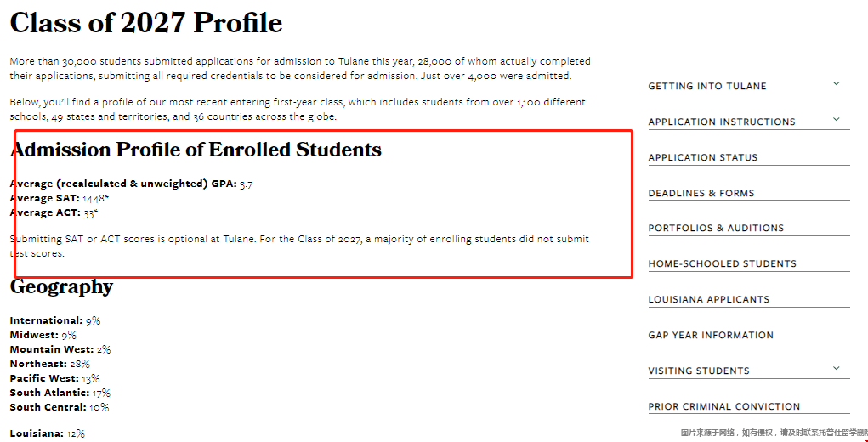Expand the Getting Into Tulane chevron
Image resolution: width=868 pixels, height=442 pixels.
click(836, 83)
